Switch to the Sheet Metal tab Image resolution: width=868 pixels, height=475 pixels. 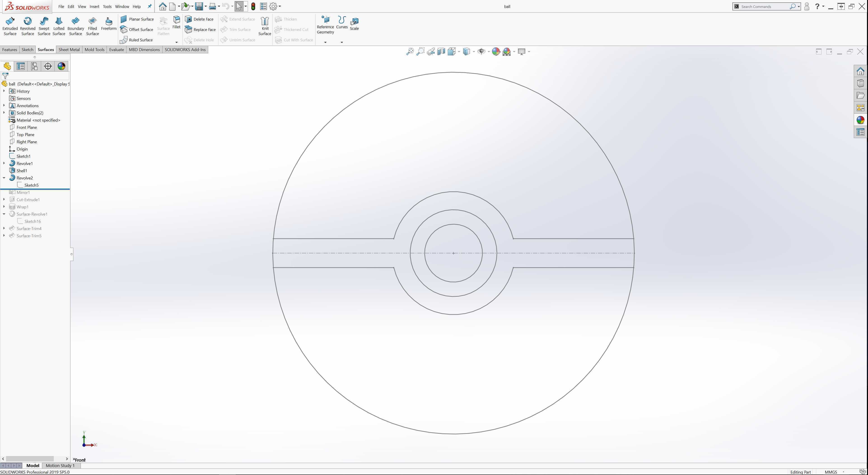coord(69,49)
